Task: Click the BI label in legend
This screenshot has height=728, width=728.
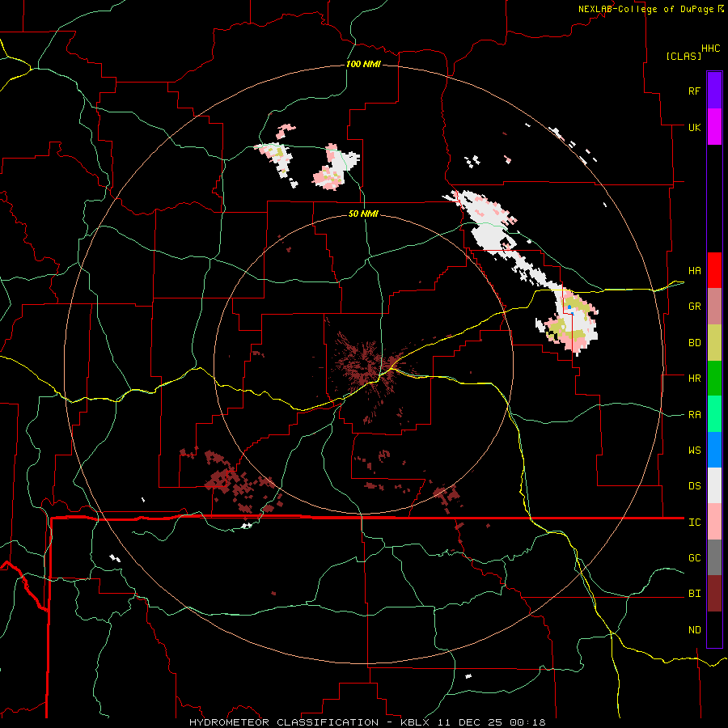Action: (x=694, y=594)
